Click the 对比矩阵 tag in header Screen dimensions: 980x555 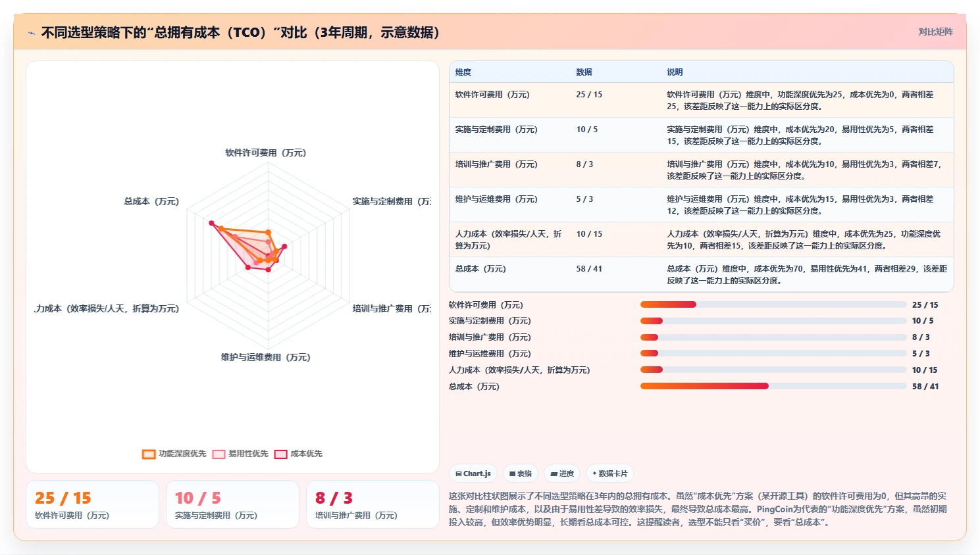click(x=935, y=32)
